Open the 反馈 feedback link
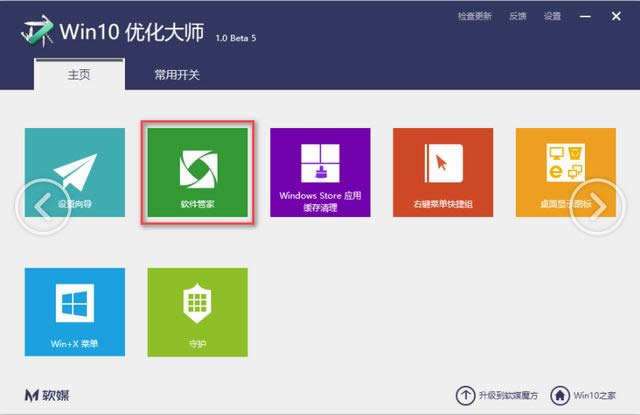Image resolution: width=640 pixels, height=415 pixels. point(517,16)
